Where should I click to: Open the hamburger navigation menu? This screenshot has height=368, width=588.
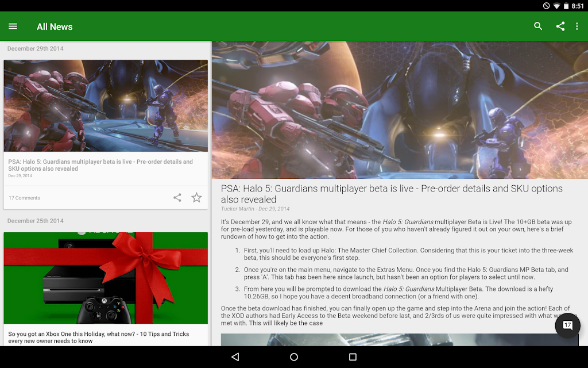click(13, 26)
